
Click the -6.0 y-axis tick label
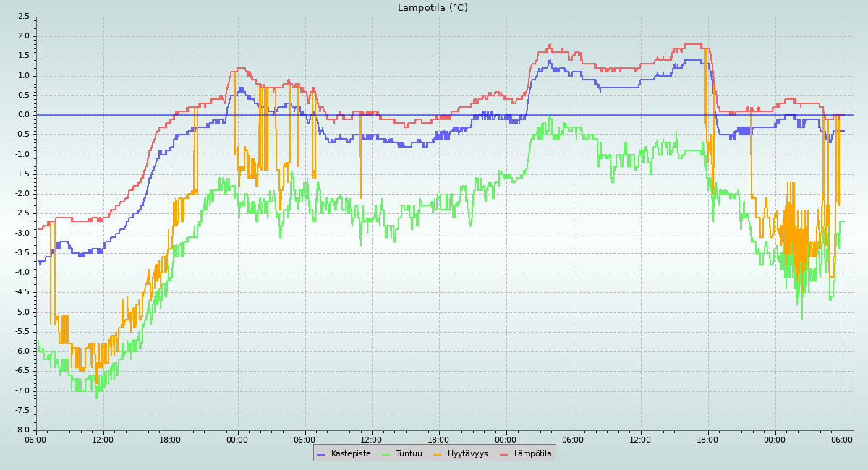[22, 351]
